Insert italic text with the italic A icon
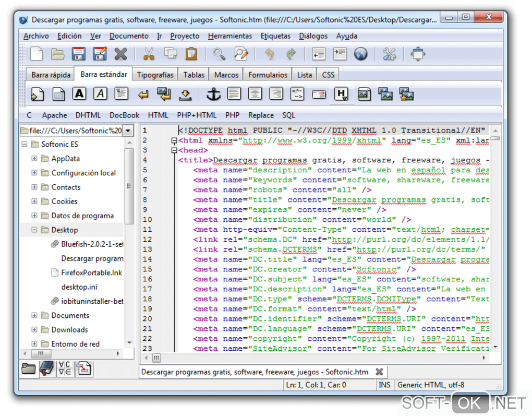This screenshot has height=416, width=532. (x=100, y=94)
